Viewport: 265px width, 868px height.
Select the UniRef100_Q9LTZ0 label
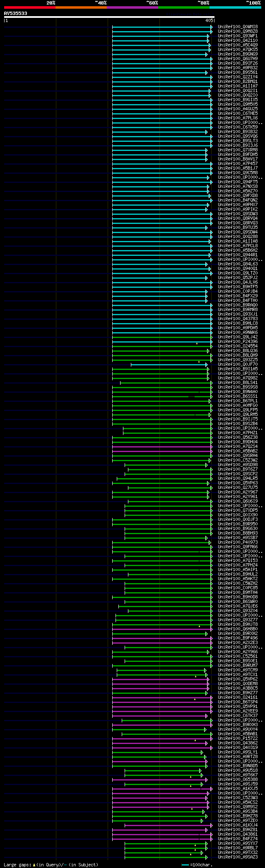[x=238, y=273]
